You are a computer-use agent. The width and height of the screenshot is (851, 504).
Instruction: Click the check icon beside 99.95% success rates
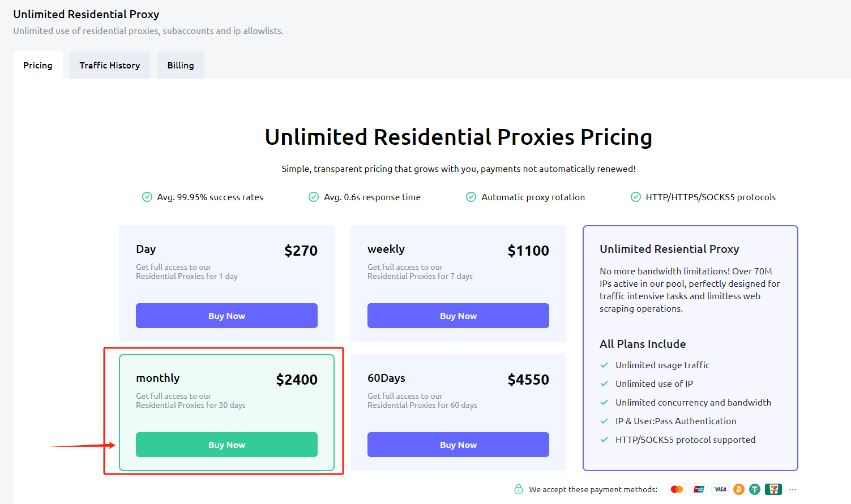147,197
